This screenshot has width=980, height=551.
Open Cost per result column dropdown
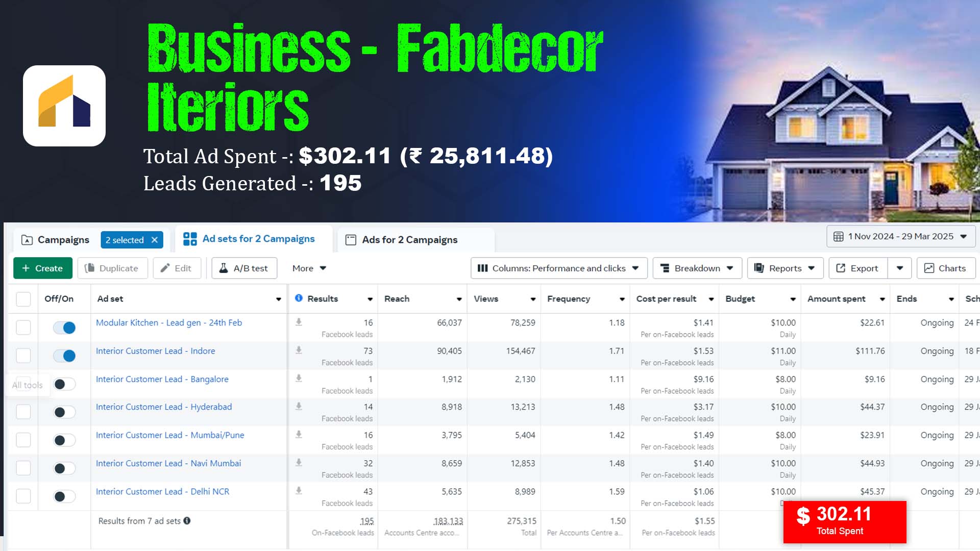point(711,299)
